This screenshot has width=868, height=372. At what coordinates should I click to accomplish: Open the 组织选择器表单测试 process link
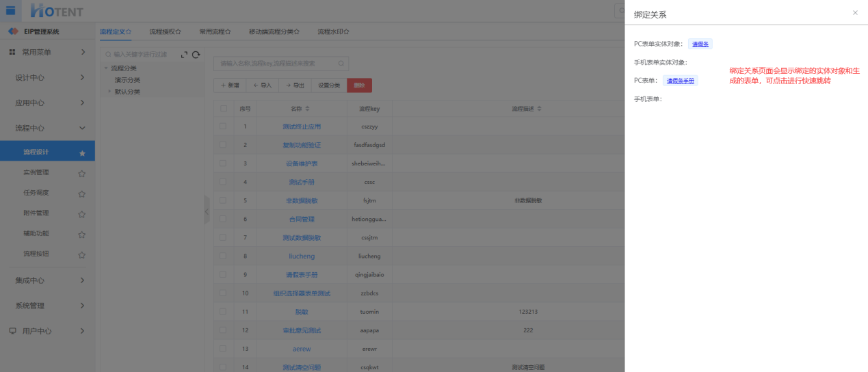(x=302, y=293)
